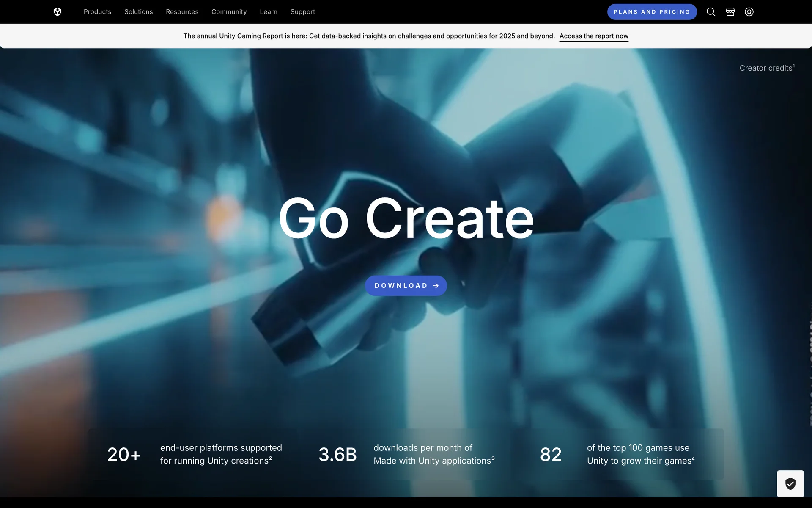Expand the Solutions navigation menu
This screenshot has height=508, width=812.
click(x=138, y=12)
